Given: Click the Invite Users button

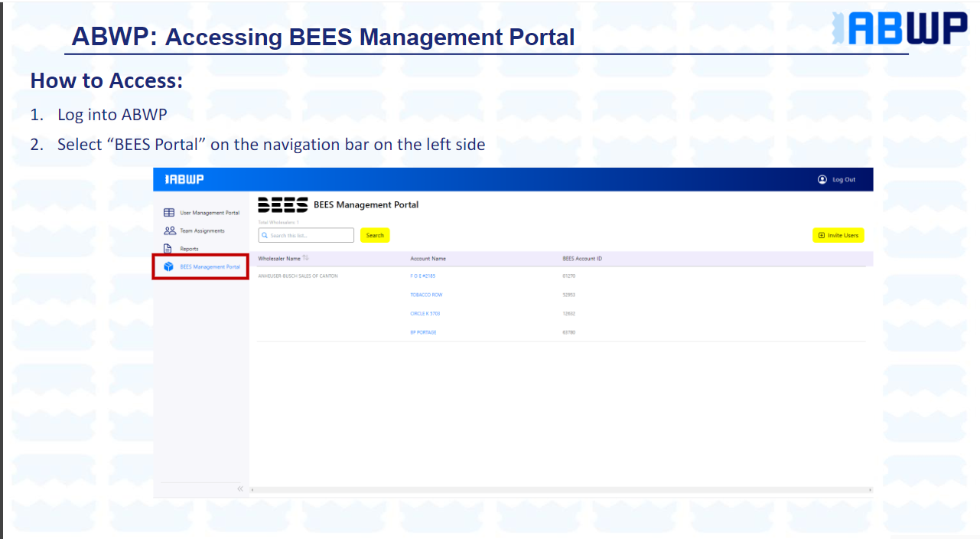Looking at the screenshot, I should (838, 235).
